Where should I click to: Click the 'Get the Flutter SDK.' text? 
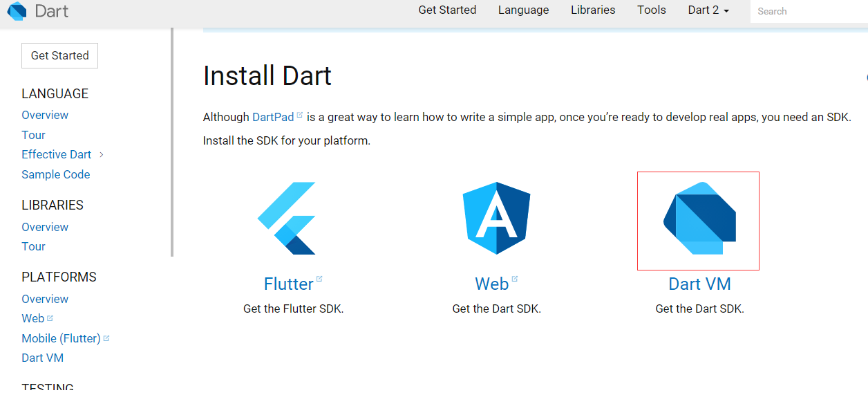(x=293, y=309)
